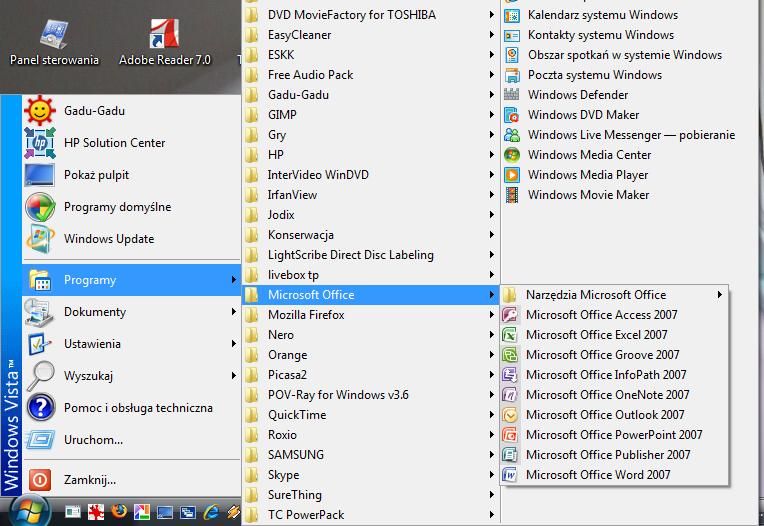Click the HP Solution Center icon
The image size is (764, 526).
(x=39, y=143)
